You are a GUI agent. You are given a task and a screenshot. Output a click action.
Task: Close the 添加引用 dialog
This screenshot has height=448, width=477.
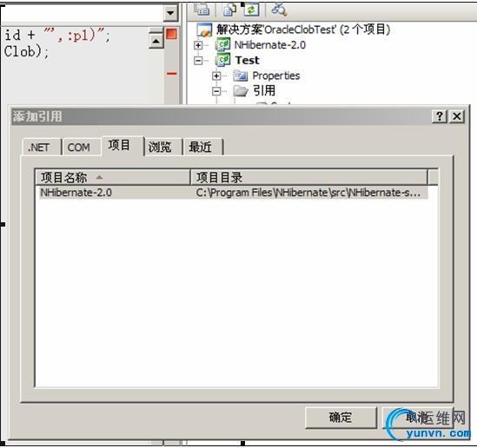(457, 116)
